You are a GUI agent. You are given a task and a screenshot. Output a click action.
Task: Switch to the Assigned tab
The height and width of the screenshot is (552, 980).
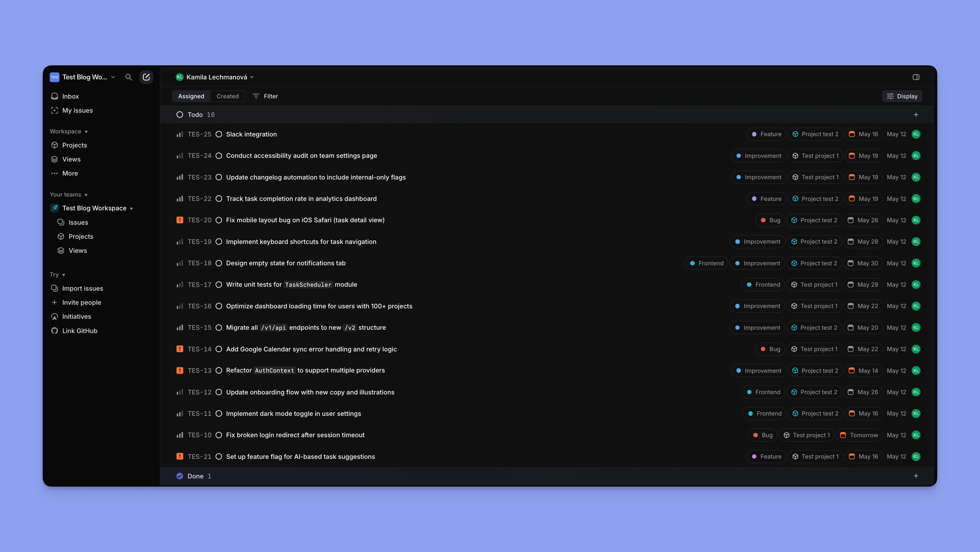(x=191, y=96)
